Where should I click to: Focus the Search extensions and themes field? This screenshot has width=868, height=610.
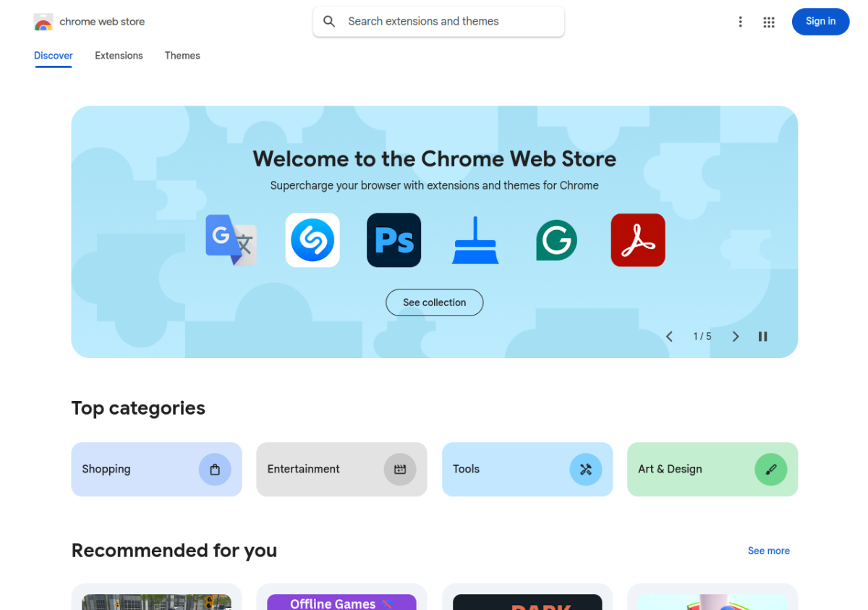pyautogui.click(x=438, y=22)
